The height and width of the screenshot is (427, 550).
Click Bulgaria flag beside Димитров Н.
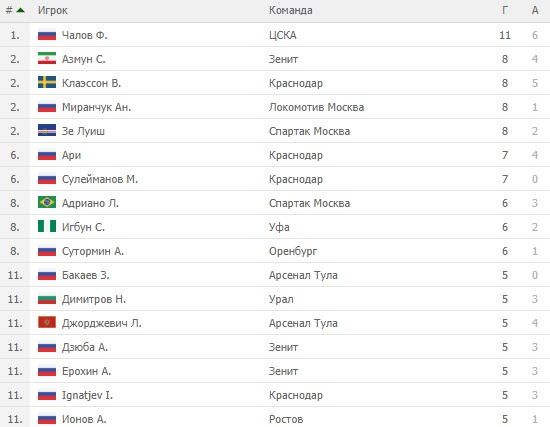[47, 299]
